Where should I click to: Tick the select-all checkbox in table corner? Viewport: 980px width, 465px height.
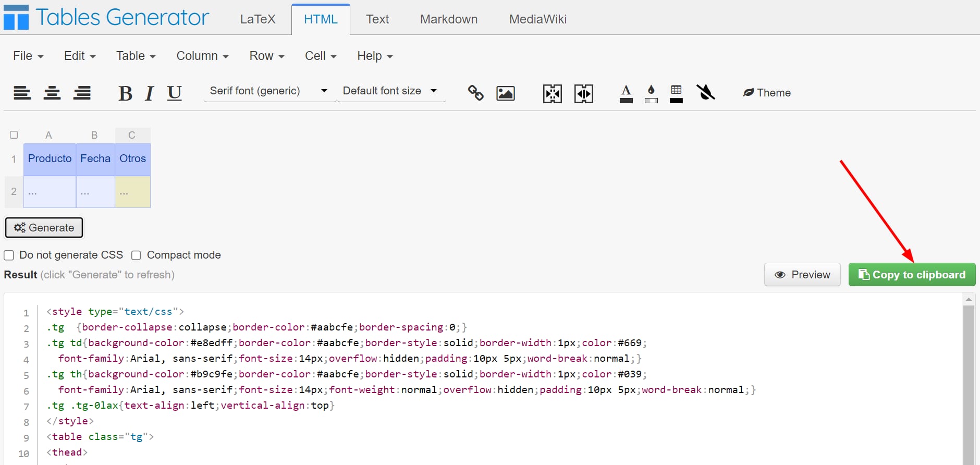[x=14, y=135]
